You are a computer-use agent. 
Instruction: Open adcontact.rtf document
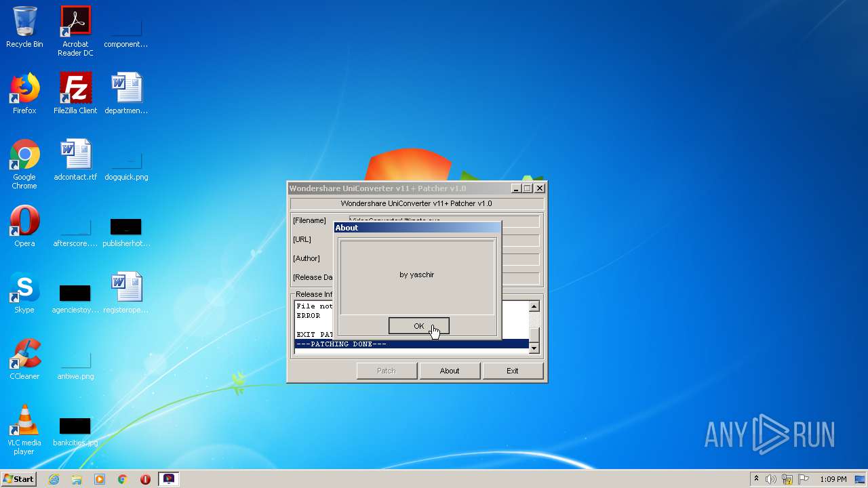click(x=75, y=160)
